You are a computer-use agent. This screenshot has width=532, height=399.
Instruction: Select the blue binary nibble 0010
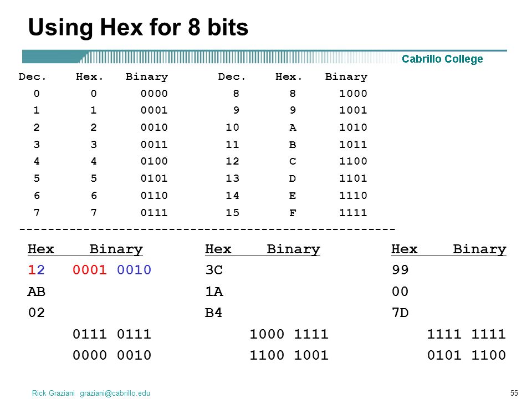click(134, 270)
